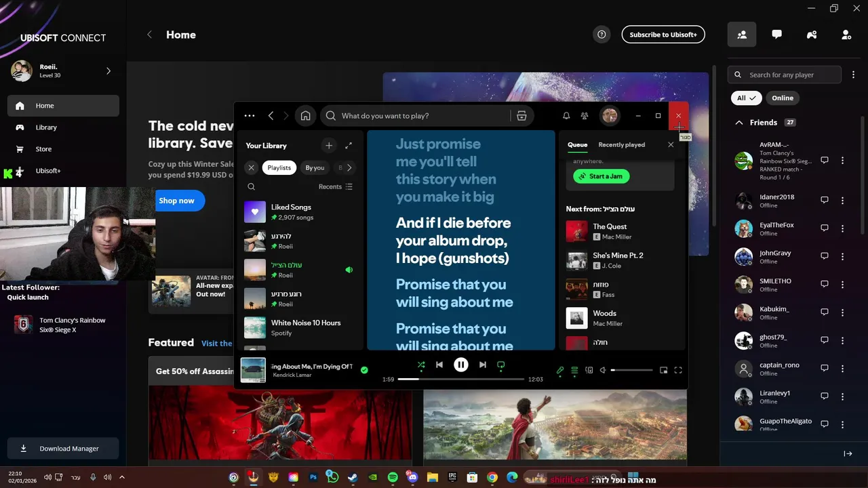Screen dimensions: 868x488
Task: Collapse the friends panel with arrow icon
Action: (848, 453)
